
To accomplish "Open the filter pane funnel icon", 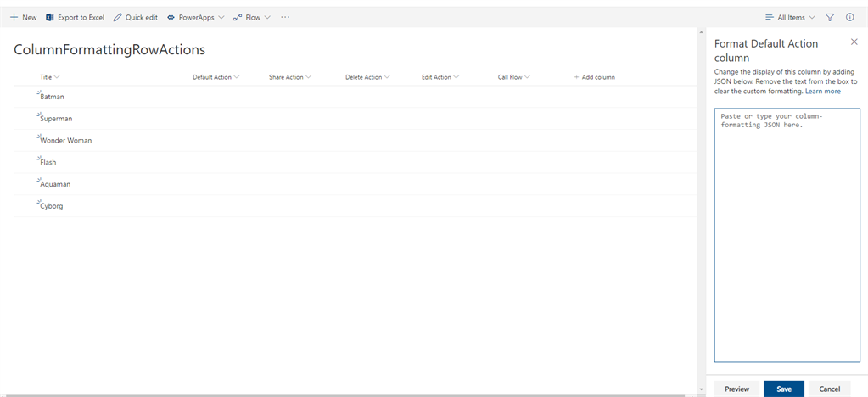I will (x=830, y=17).
